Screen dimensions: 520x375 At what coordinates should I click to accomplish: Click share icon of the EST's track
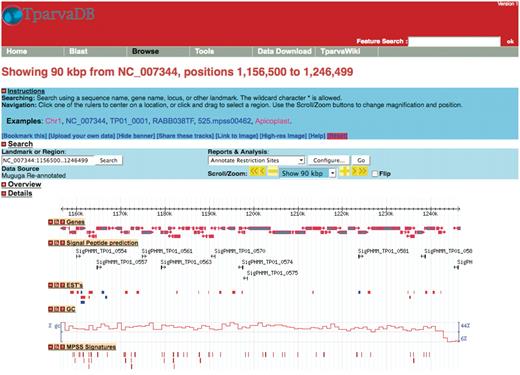pos(57,285)
